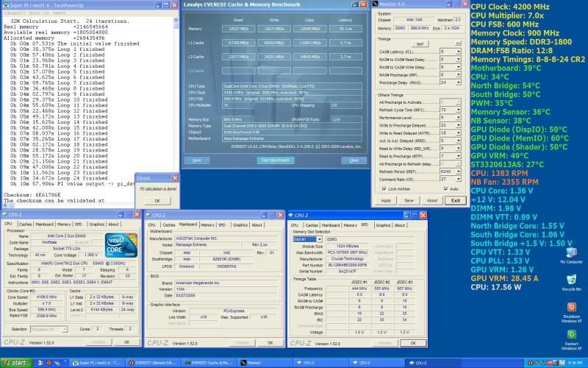The width and height of the screenshot is (588, 368).
Task: Open the RAS# Precharge (tRP) dropdown
Action: click(x=458, y=75)
